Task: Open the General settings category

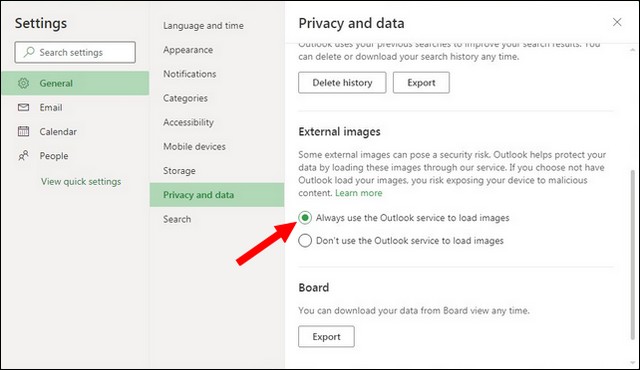Action: [75, 83]
